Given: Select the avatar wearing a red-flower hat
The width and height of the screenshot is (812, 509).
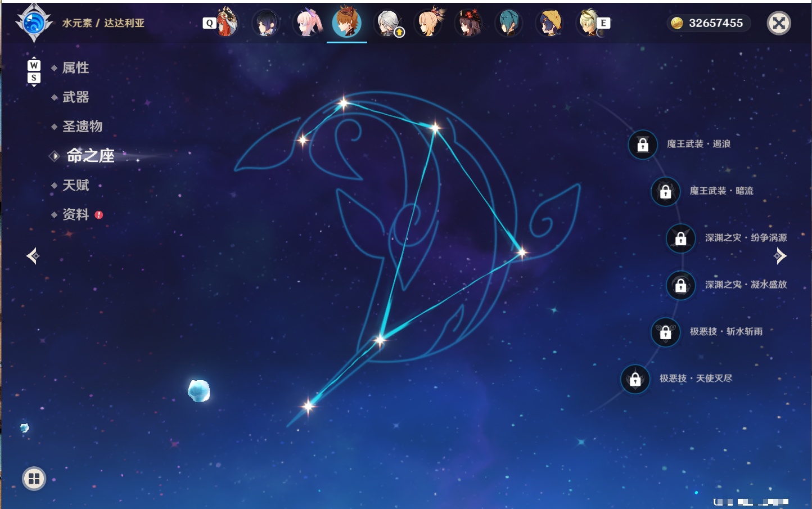Looking at the screenshot, I should 469,23.
